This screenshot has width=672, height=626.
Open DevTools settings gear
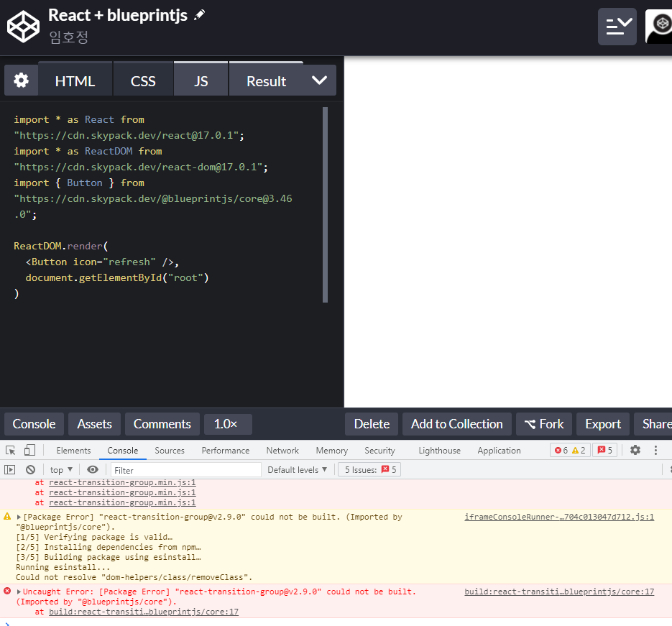pos(635,450)
